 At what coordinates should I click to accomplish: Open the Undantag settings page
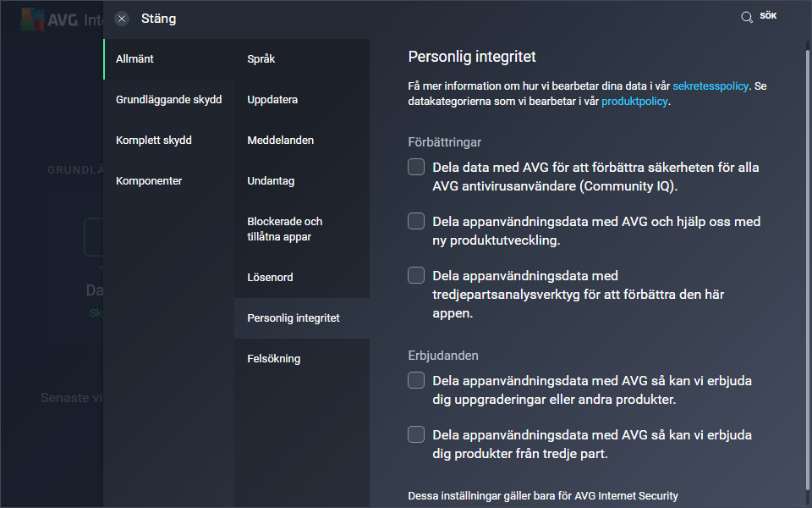(x=302, y=181)
